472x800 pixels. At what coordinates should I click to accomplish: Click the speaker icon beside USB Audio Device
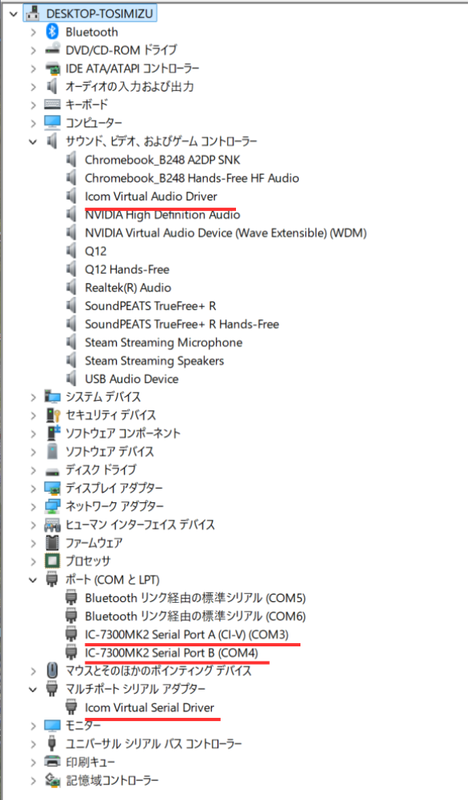tap(71, 379)
